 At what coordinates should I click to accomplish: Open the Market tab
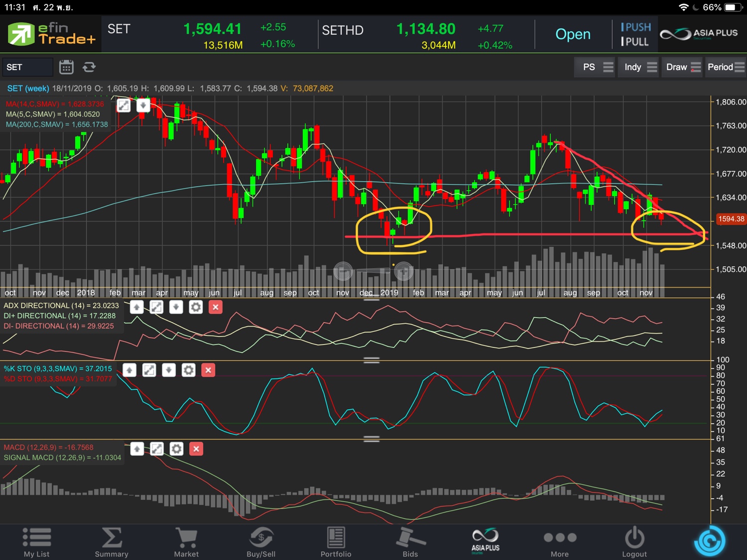pos(186,542)
